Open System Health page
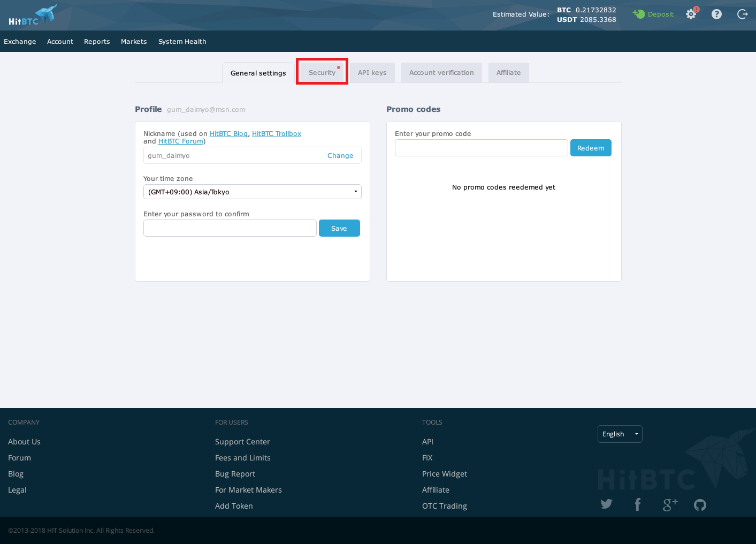 click(182, 42)
